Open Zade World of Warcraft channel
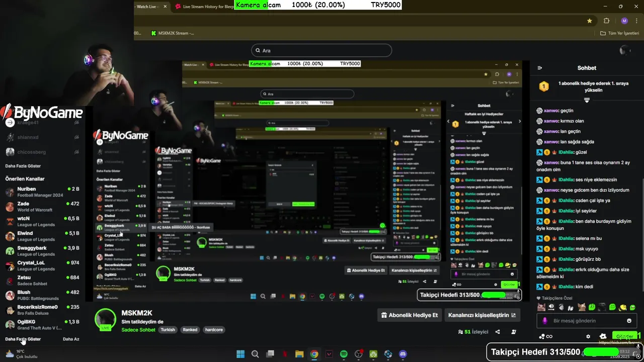This screenshot has height=362, width=644. coord(42,207)
